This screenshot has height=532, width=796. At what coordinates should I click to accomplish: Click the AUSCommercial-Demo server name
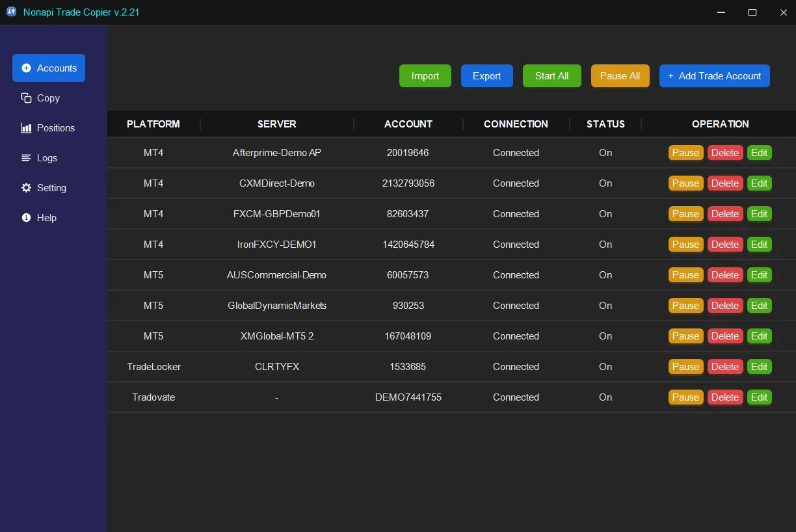277,275
